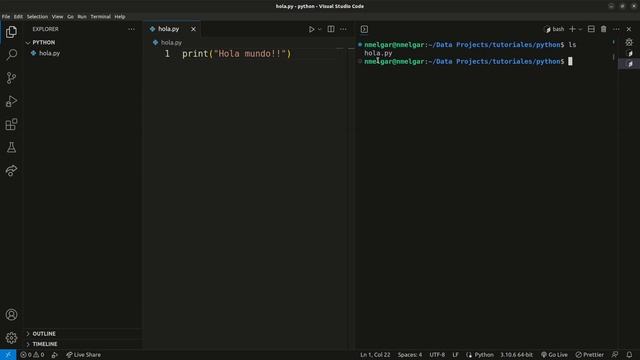The width and height of the screenshot is (640, 360).
Task: Open the remote window status icon
Action: 8,355
